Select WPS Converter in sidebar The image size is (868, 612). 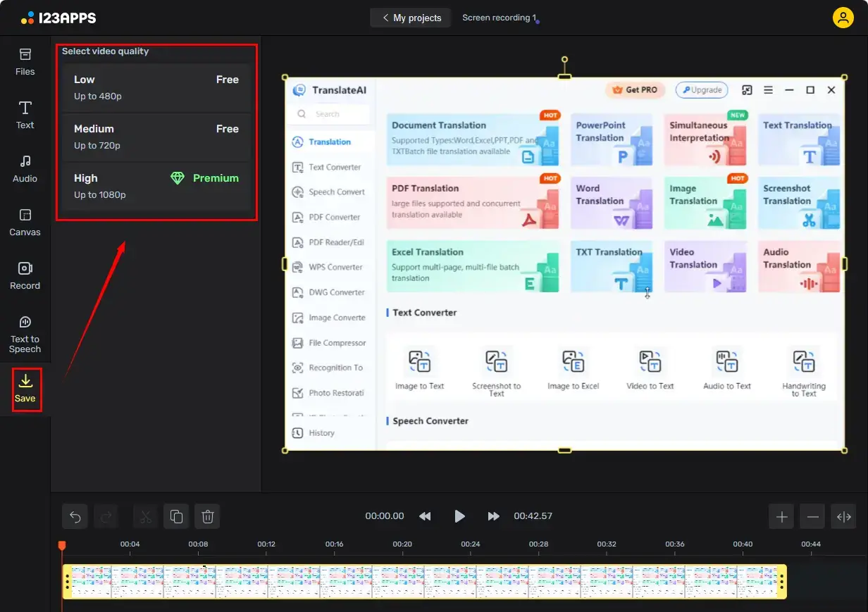coord(329,267)
